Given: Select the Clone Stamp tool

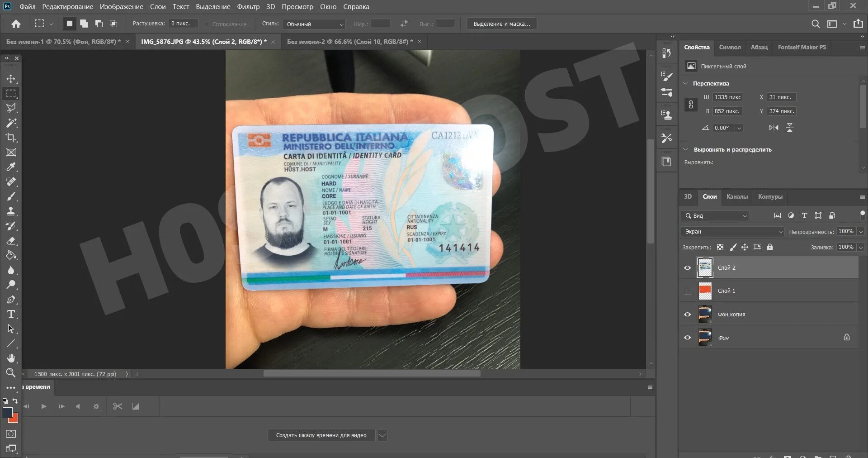Looking at the screenshot, I should point(11,211).
